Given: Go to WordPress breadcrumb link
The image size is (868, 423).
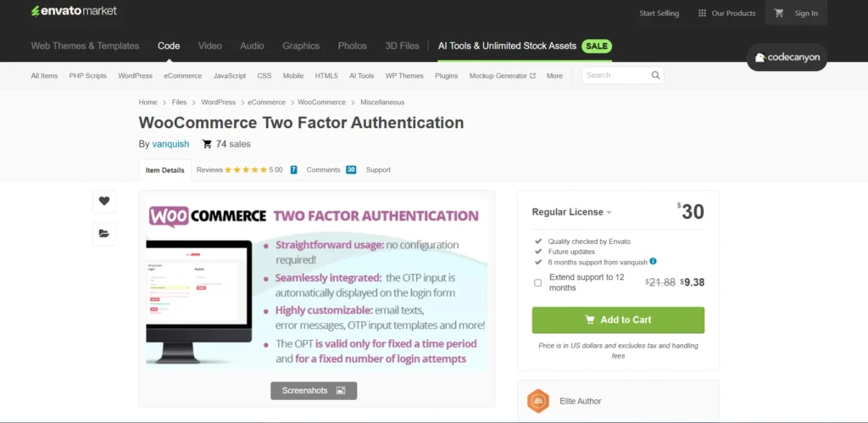Looking at the screenshot, I should coord(218,103).
